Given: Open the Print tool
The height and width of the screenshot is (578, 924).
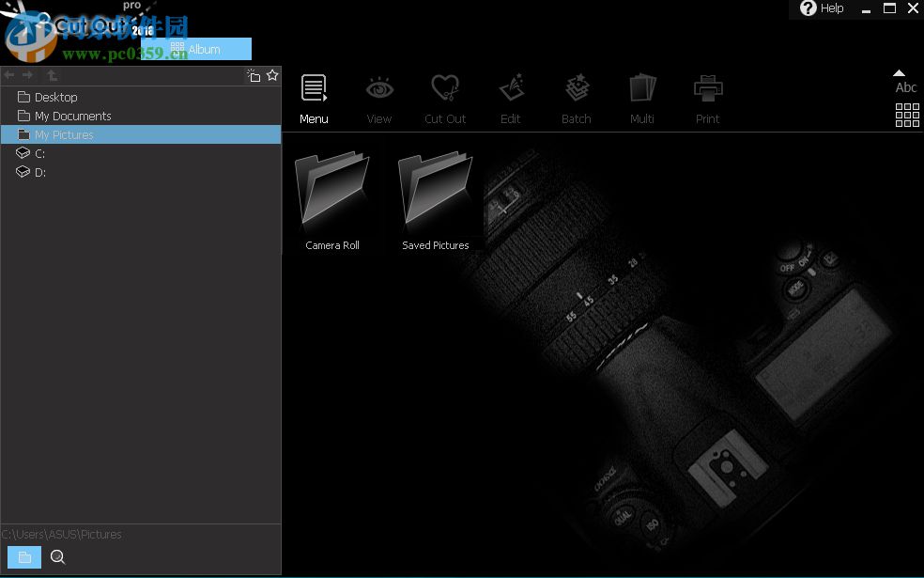Looking at the screenshot, I should tap(708, 99).
